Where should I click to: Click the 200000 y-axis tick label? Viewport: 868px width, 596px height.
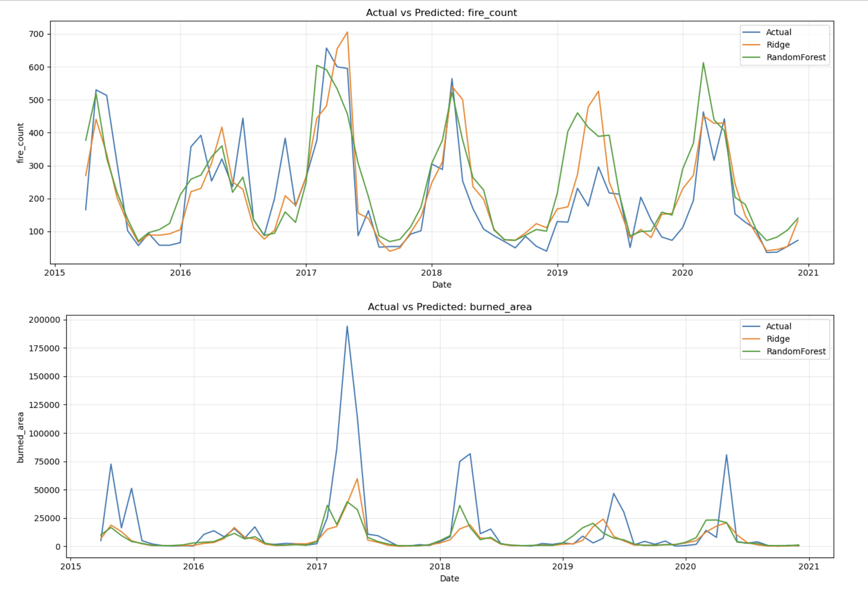pos(44,320)
